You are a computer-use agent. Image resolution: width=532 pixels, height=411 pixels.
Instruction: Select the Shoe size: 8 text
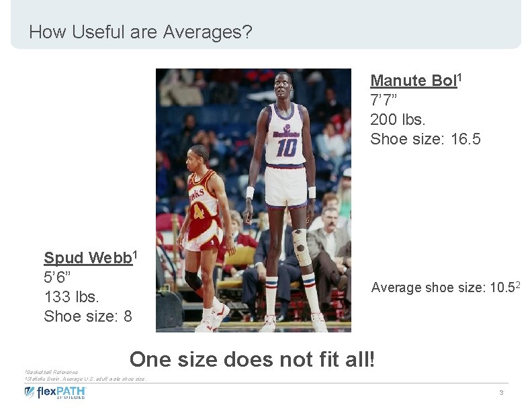(88, 316)
